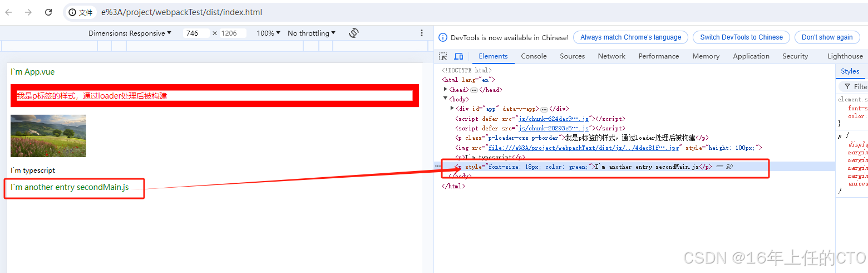868x273 pixels.
Task: Collapse the body node in DOM tree
Action: click(445, 99)
